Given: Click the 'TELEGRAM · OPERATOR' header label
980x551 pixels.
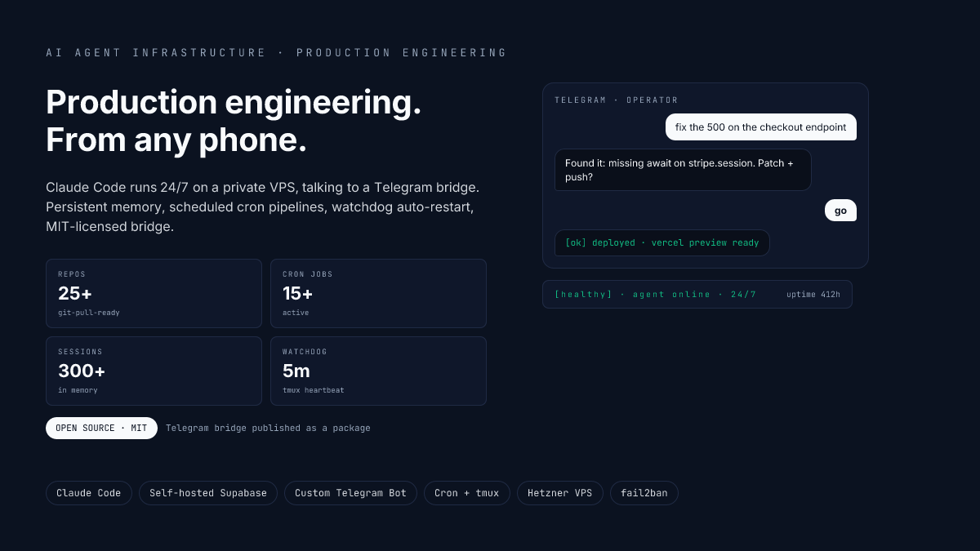Looking at the screenshot, I should tap(617, 100).
